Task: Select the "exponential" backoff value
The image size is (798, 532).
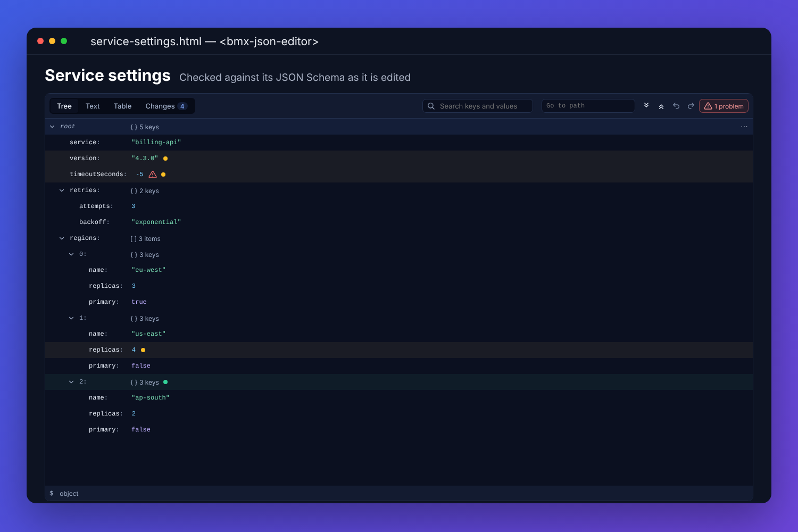Action: tap(156, 222)
